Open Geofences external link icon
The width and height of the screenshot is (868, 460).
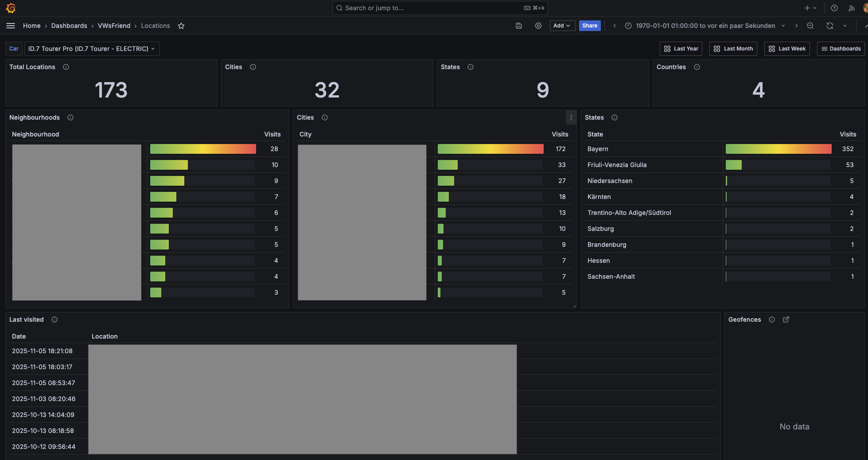786,320
